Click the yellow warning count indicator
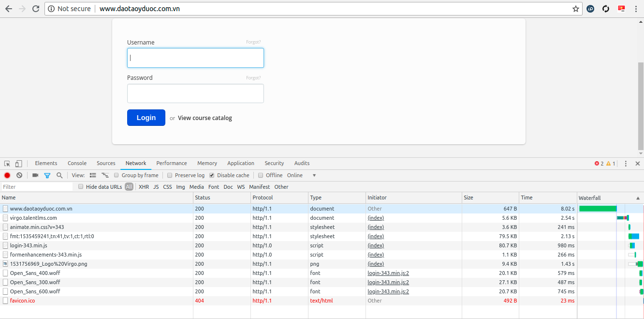The image size is (644, 319). pyautogui.click(x=611, y=164)
